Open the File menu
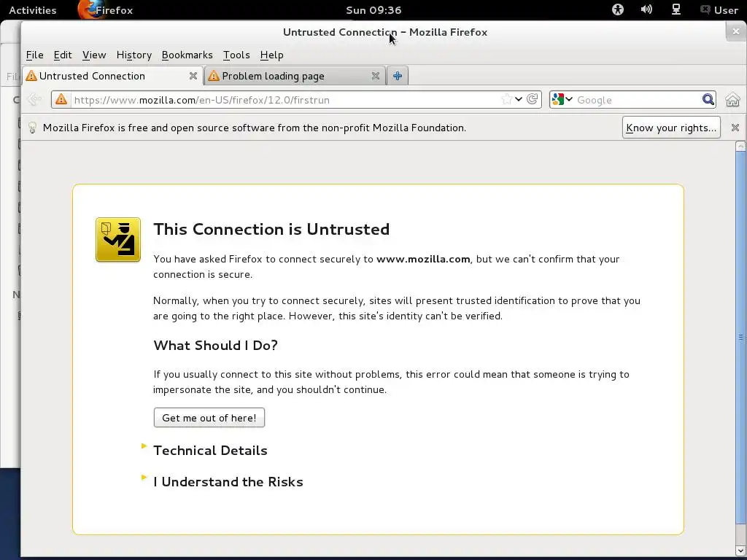The height and width of the screenshot is (560, 747). (34, 55)
